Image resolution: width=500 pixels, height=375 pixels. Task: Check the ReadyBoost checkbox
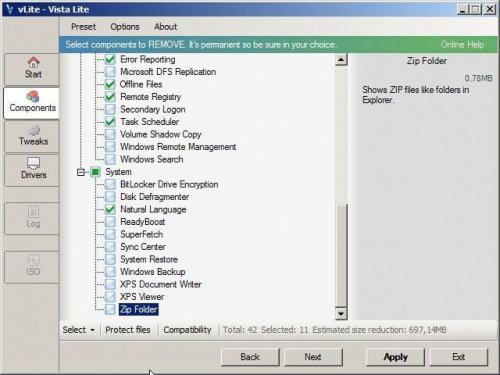coord(110,222)
